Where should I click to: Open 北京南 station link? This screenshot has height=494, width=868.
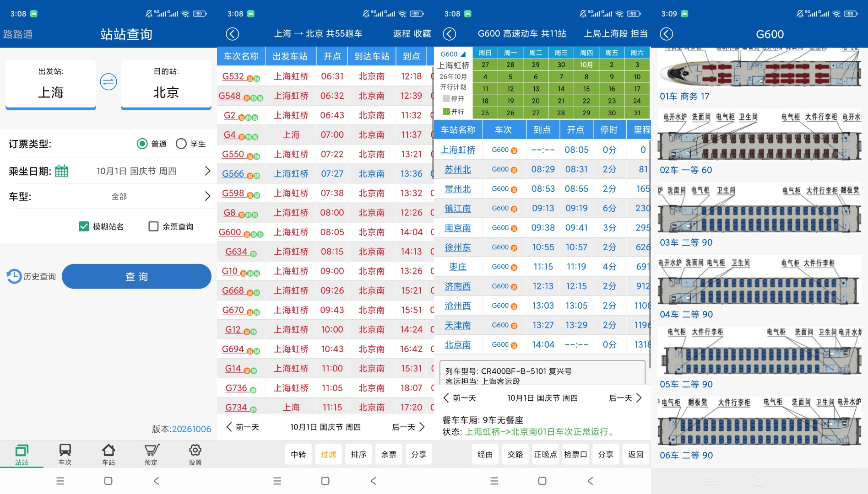(458, 345)
